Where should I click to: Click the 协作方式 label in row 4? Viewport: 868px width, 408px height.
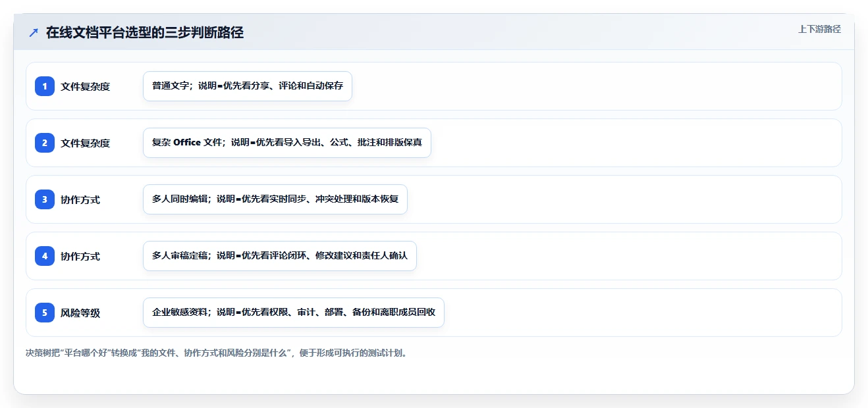tap(80, 256)
